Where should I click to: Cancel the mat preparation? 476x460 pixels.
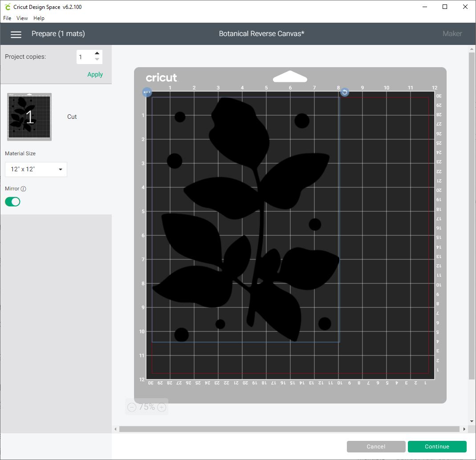(376, 446)
